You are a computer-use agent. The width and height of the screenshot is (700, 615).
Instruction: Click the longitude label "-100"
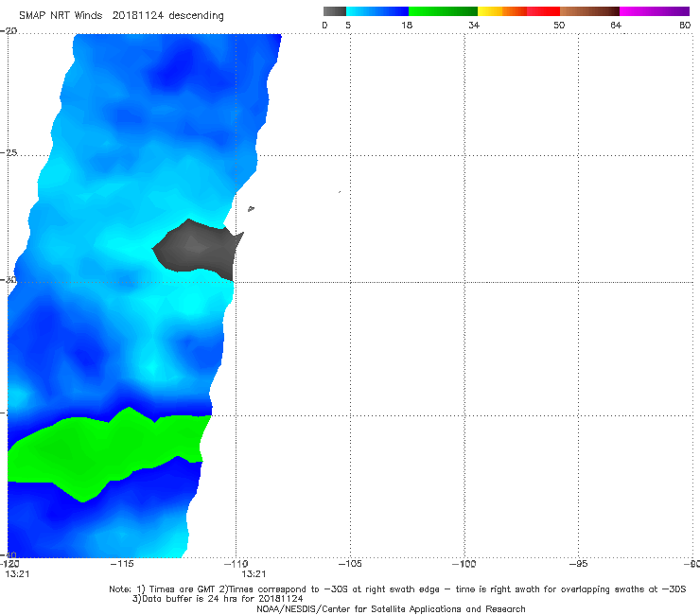click(x=464, y=564)
